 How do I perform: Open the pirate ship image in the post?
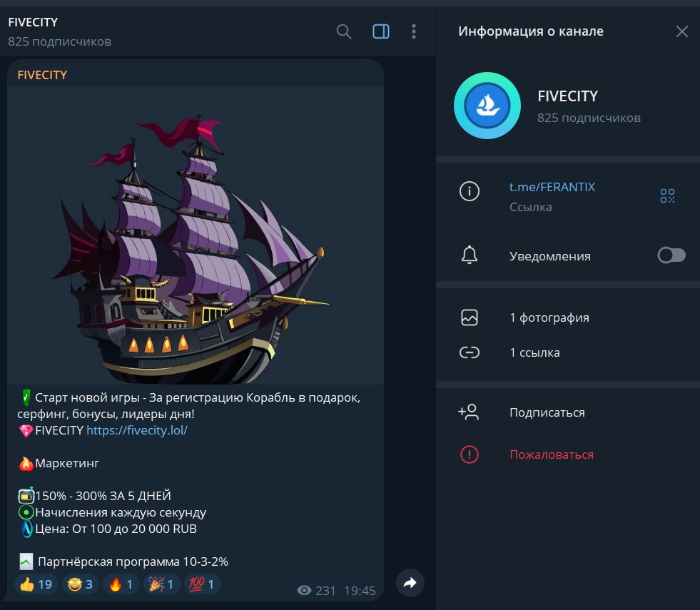(x=196, y=235)
